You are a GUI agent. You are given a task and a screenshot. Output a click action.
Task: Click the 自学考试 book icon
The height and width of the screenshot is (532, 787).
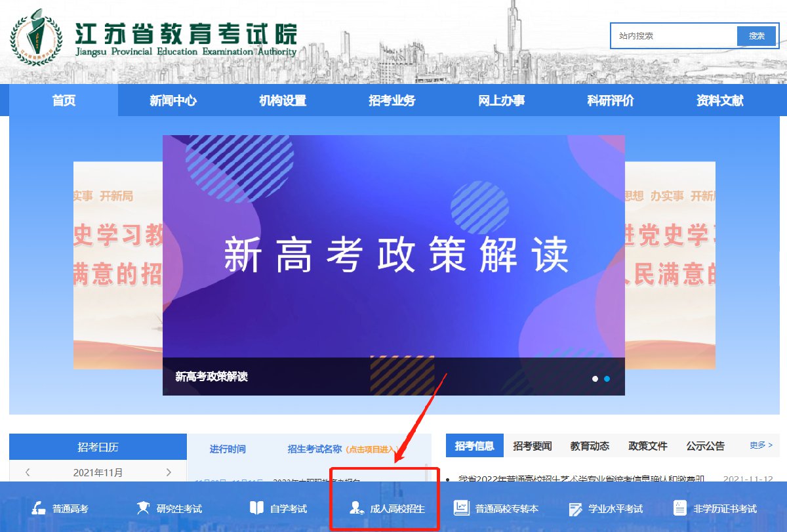(256, 508)
